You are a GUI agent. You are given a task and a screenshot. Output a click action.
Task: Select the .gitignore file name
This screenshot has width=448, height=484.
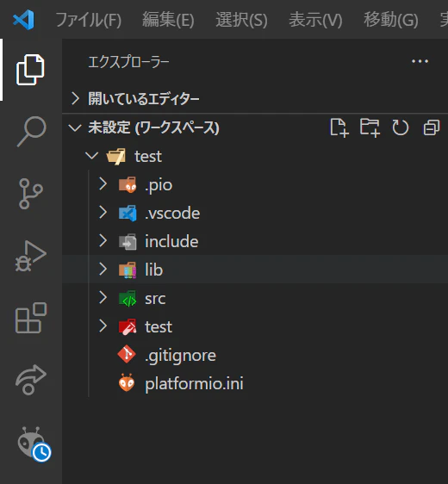point(180,356)
